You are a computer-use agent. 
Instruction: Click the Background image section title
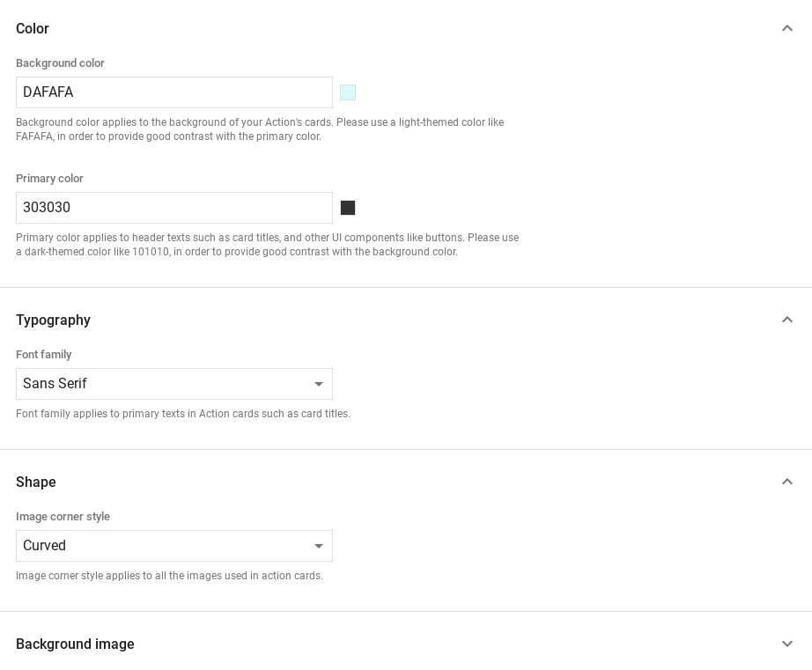(75, 644)
